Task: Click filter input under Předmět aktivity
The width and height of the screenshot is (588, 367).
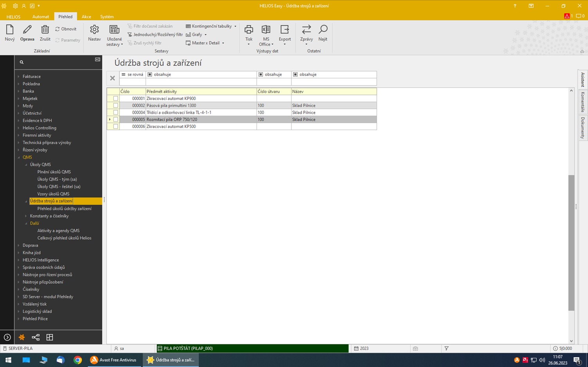Action: point(201,82)
